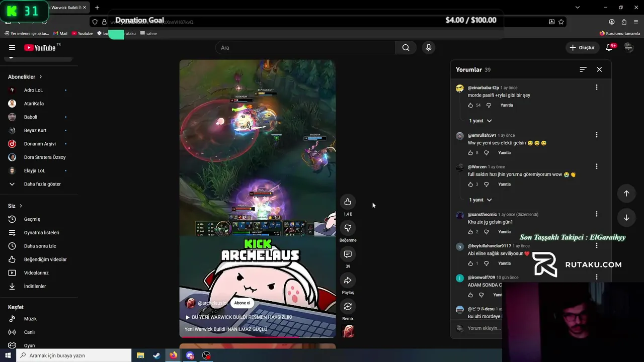This screenshot has height=362, width=644.
Task: Close the Yorumlar comments panel
Action: click(x=599, y=69)
